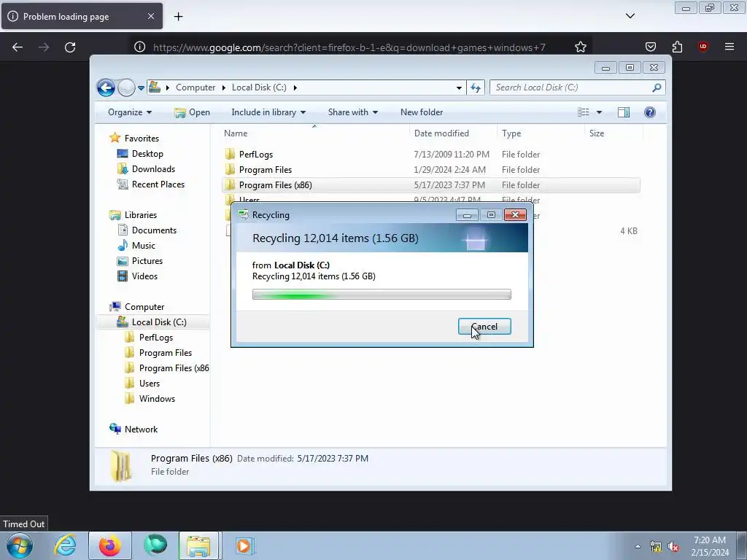Open the Include in library menu
Screen dimensions: 747x560
pyautogui.click(x=268, y=112)
